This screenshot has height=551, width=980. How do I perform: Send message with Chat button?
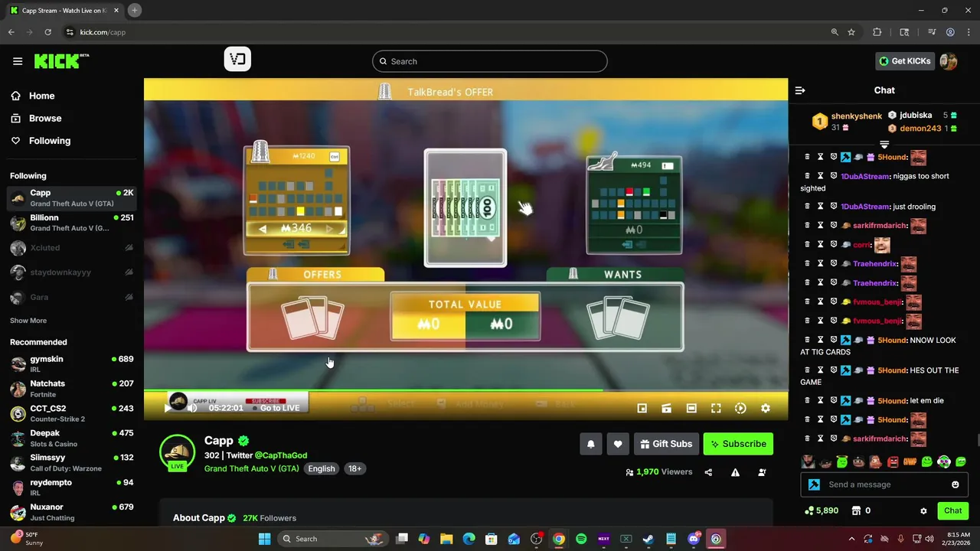click(952, 510)
